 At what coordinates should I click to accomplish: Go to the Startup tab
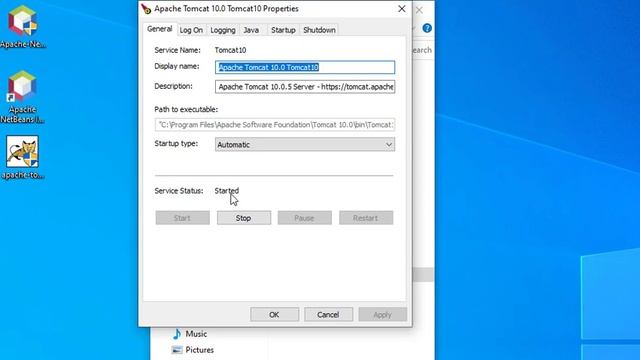[x=283, y=30]
